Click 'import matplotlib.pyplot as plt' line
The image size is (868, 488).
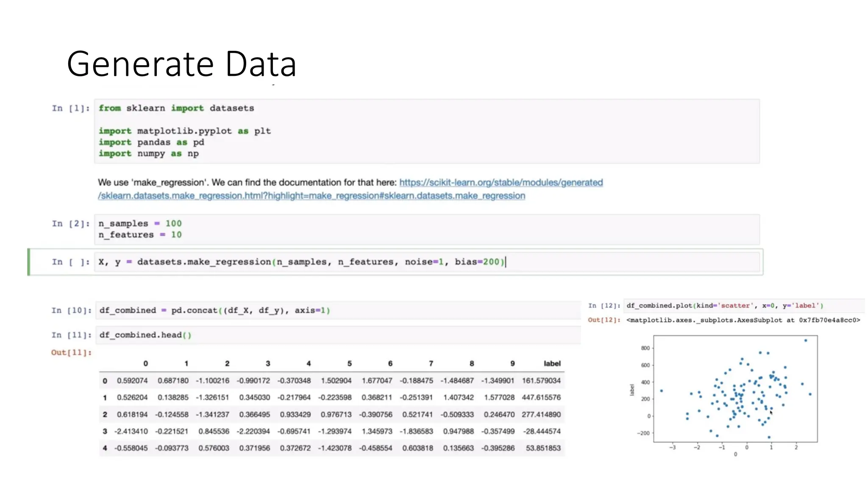point(185,131)
